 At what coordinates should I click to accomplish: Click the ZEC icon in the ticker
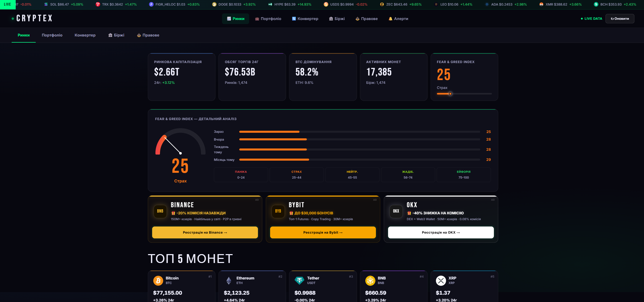[x=382, y=4]
